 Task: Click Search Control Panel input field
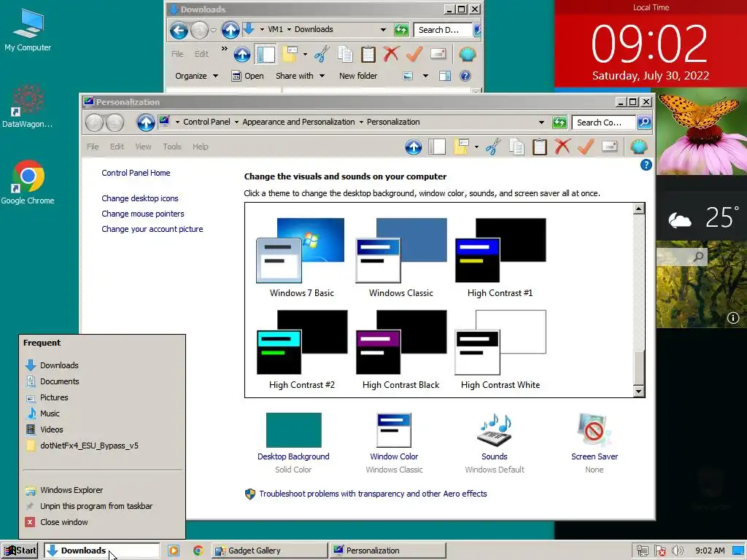[604, 122]
